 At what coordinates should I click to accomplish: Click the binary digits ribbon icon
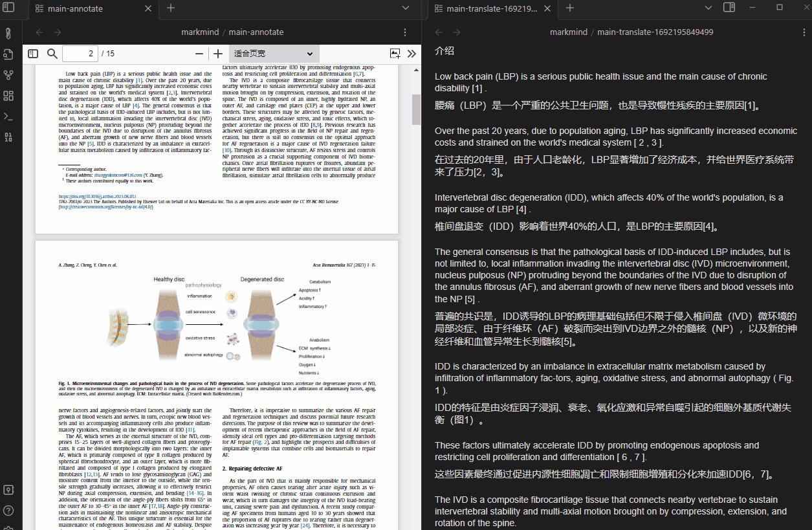[x=8, y=137]
